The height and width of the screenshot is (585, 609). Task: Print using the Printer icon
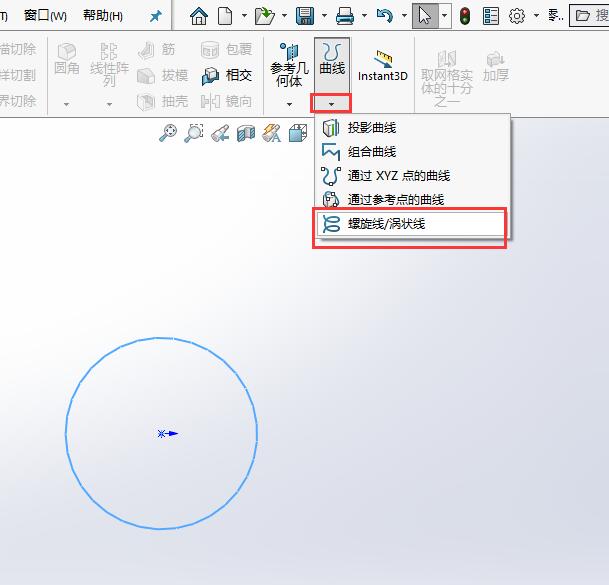pyautogui.click(x=345, y=16)
